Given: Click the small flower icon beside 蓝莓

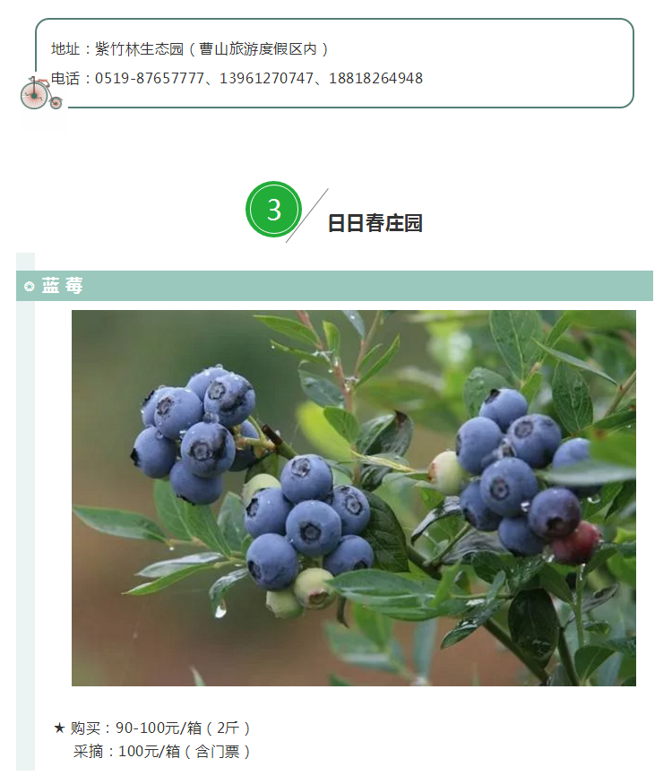Looking at the screenshot, I should (30, 287).
